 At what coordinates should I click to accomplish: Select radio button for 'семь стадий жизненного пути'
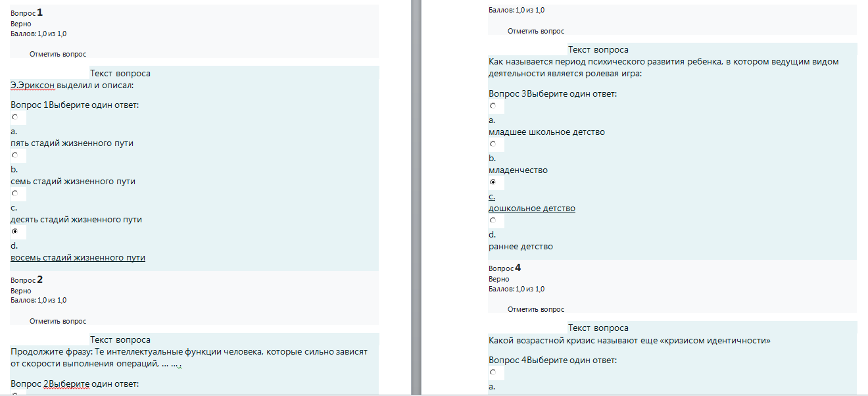tap(14, 155)
